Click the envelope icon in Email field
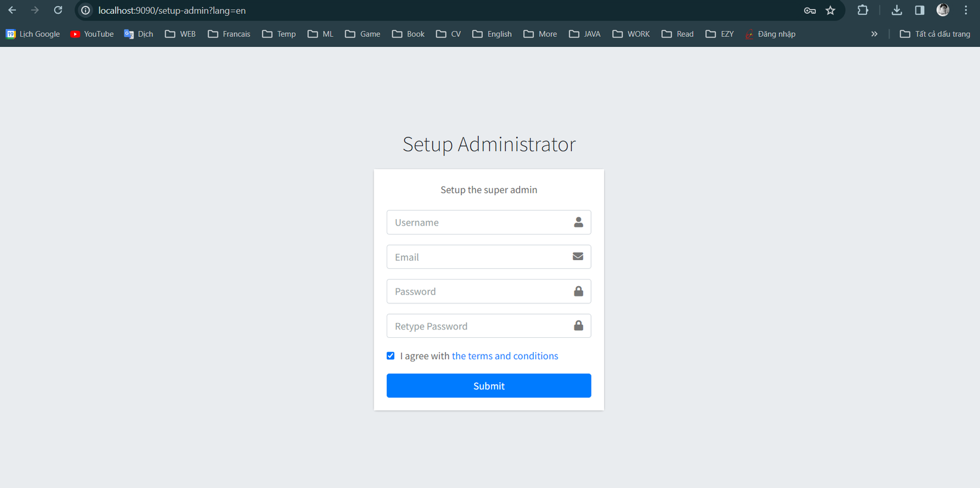980x488 pixels. (x=578, y=256)
